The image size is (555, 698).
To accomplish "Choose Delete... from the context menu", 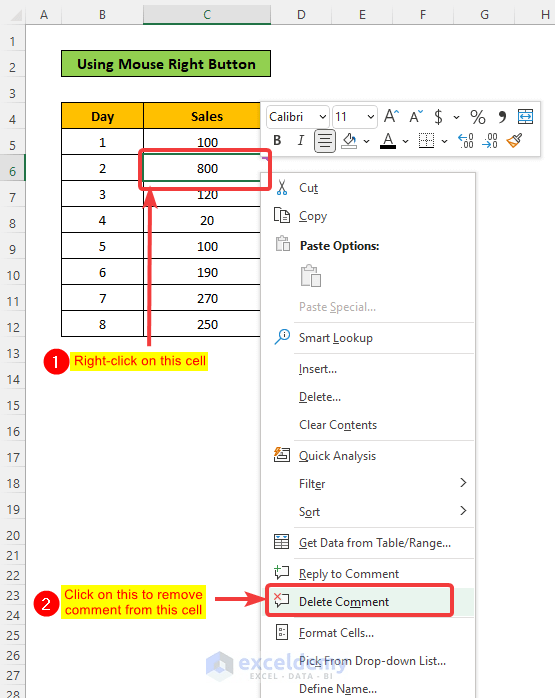I will pos(368,397).
